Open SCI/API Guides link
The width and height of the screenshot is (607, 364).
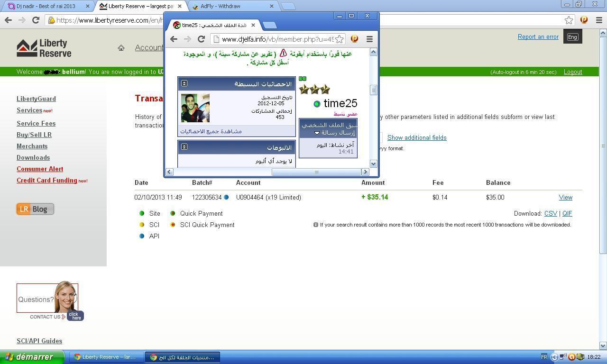tap(39, 341)
